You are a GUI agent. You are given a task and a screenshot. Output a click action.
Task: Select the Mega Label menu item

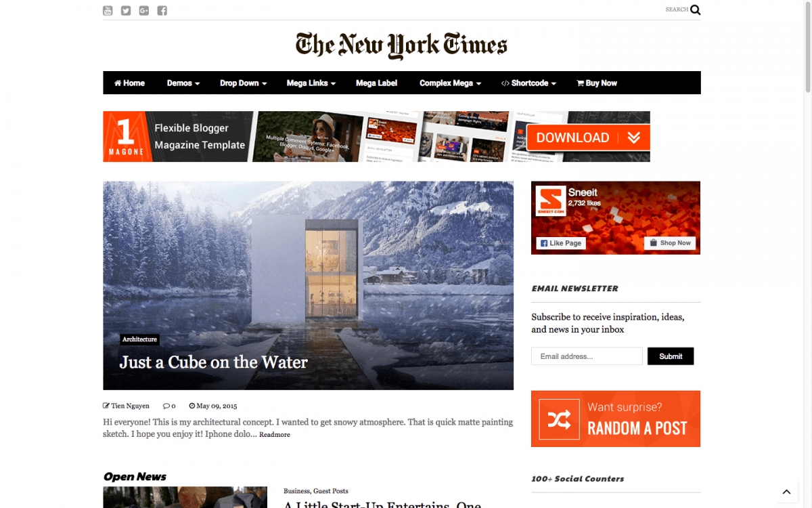tap(377, 83)
